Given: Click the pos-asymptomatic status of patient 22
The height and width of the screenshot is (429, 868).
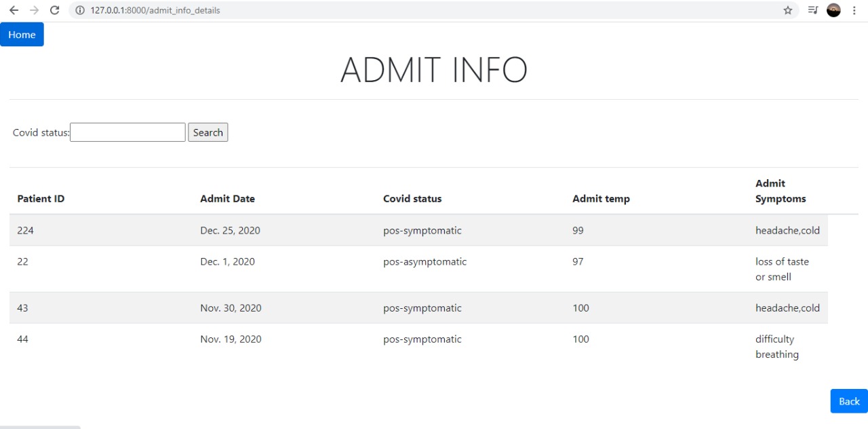Looking at the screenshot, I should tap(425, 261).
